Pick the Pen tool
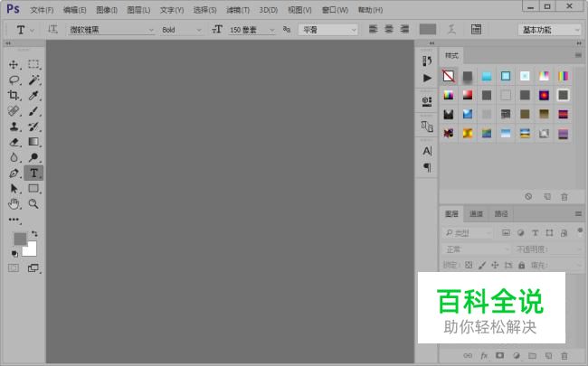This screenshot has width=588, height=366. point(14,174)
